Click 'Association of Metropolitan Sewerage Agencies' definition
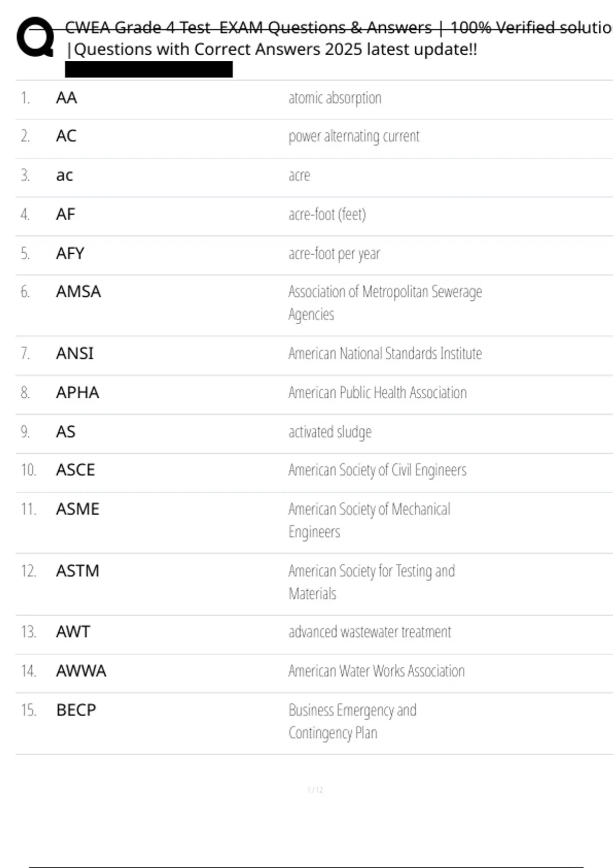Viewport: 613px width, 868px height. point(385,303)
